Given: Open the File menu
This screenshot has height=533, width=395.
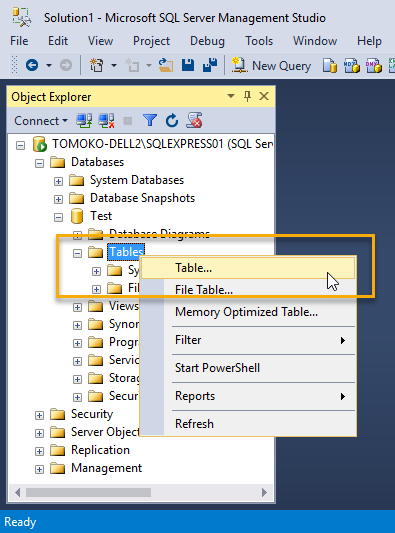Looking at the screenshot, I should [19, 41].
